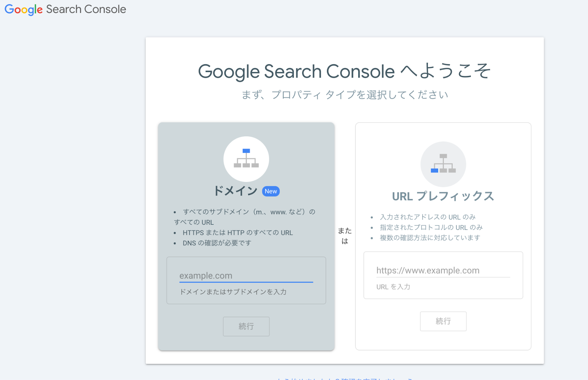588x380 pixels.
Task: Click the まず、プロパティ タイプを選択してください subtitle
Action: pos(345,95)
